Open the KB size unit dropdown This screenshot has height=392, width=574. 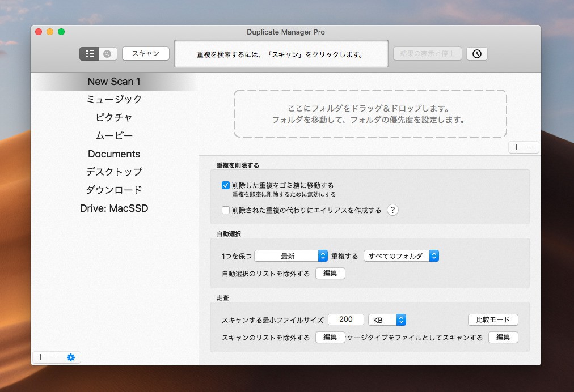(x=387, y=320)
